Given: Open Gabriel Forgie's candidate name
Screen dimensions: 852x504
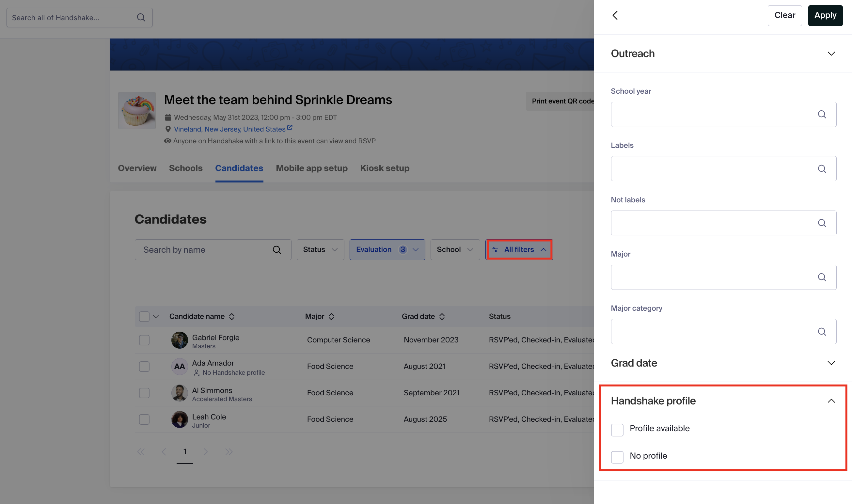Looking at the screenshot, I should click(x=216, y=337).
